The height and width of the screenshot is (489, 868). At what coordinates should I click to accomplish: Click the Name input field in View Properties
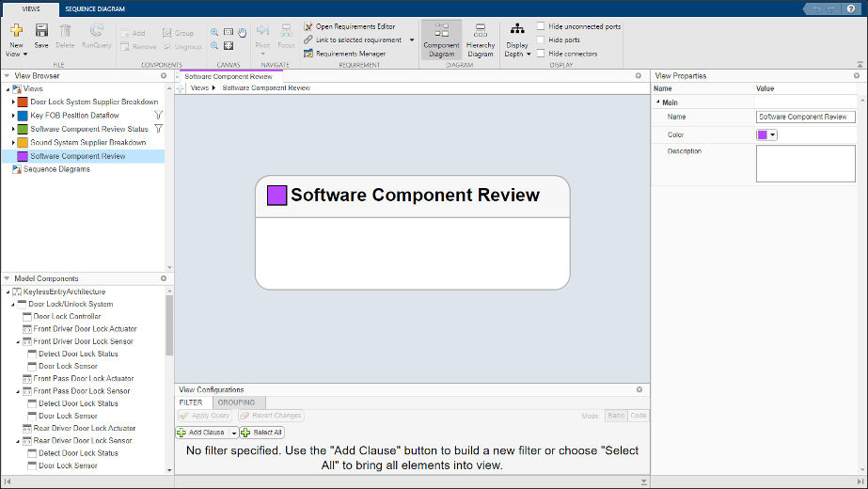tap(805, 117)
